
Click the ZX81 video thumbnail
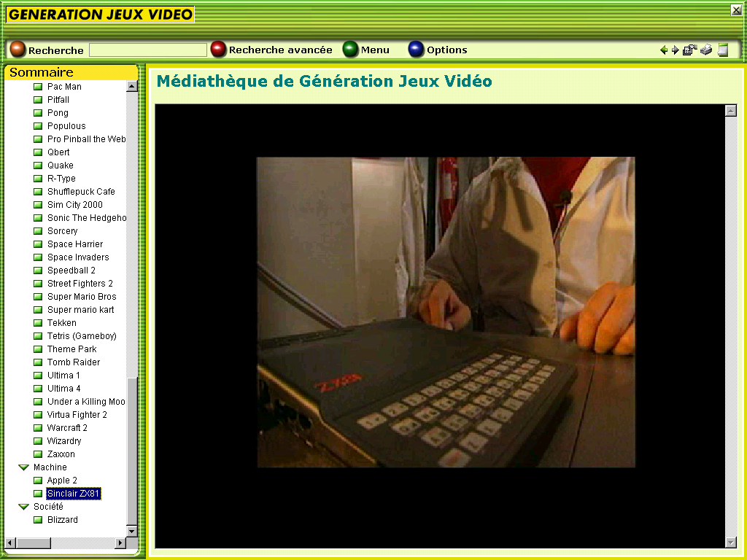[x=446, y=312]
